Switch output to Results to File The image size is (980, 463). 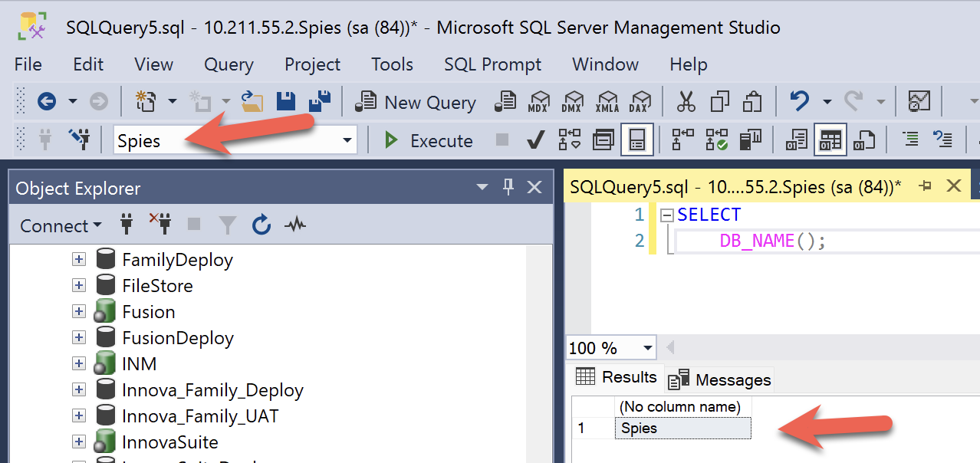coord(864,140)
